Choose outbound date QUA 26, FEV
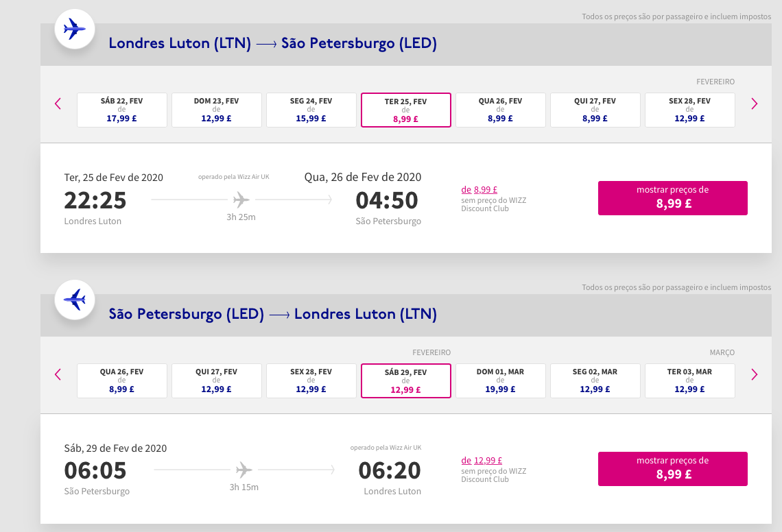 point(500,110)
